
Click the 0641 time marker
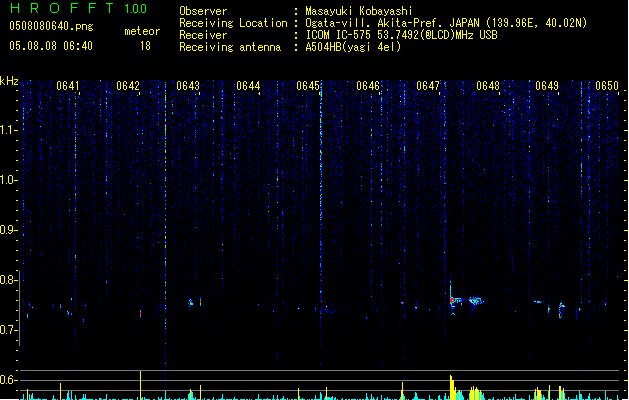click(x=68, y=86)
